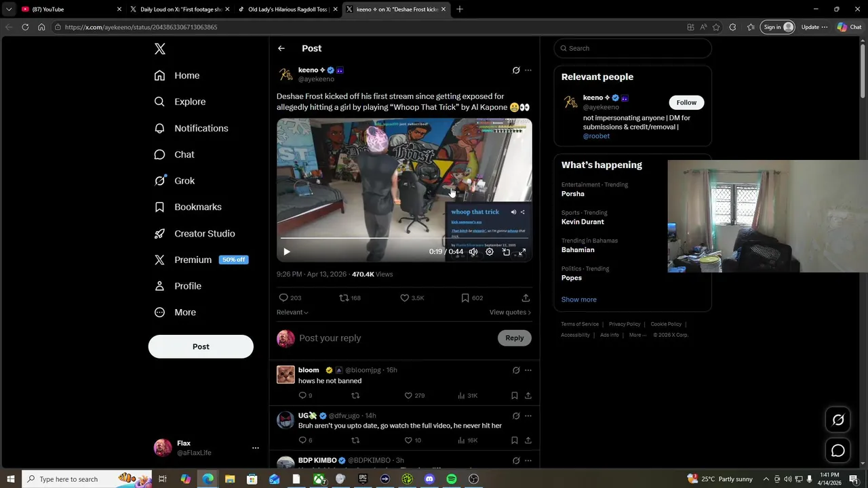
Task: Click the Grok icon on keeno's post
Action: click(516, 70)
